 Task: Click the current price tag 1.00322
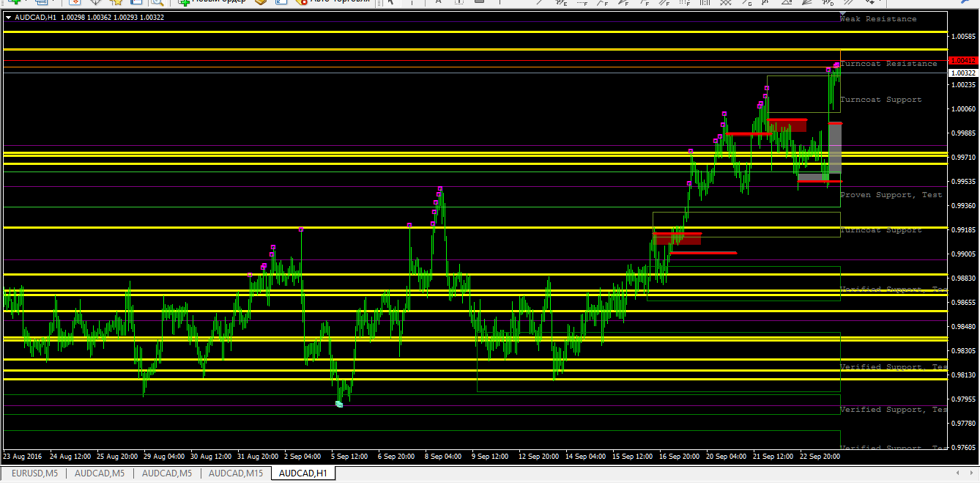click(962, 73)
